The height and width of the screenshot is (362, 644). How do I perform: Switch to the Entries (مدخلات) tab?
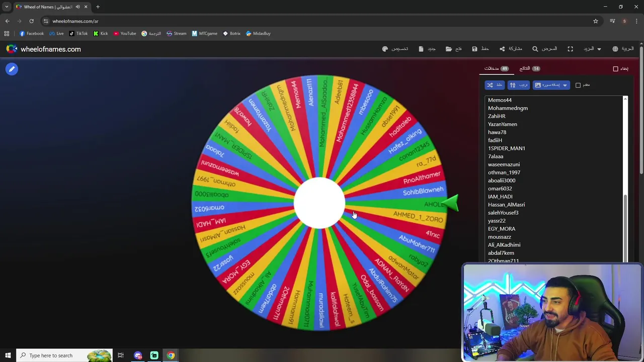pyautogui.click(x=496, y=68)
